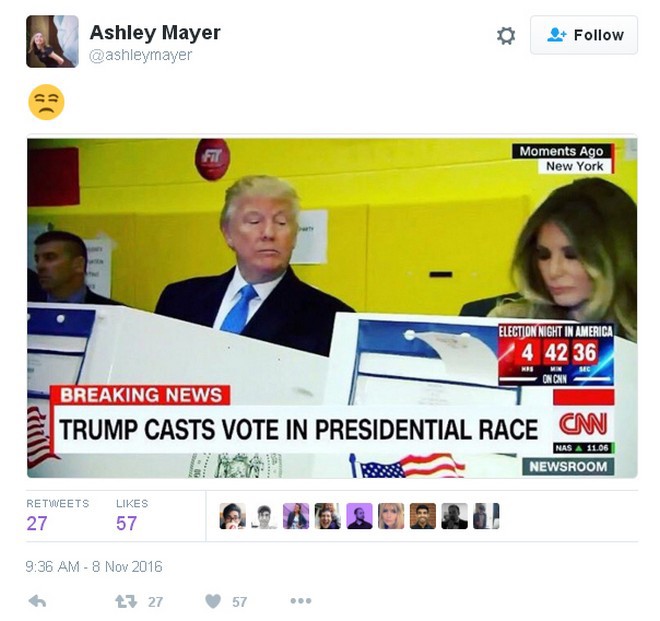View the list of 27 retweets
The width and height of the screenshot is (660, 621).
(58, 516)
